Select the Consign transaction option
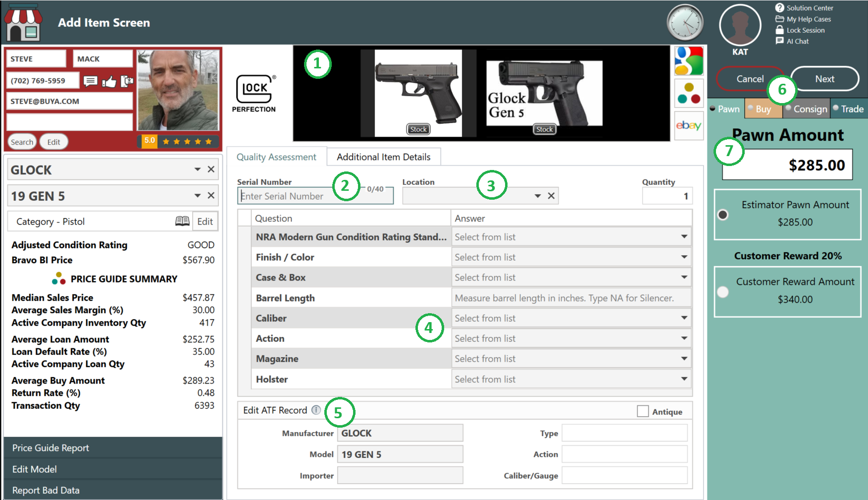Screen dimensions: 868x500 pos(807,109)
